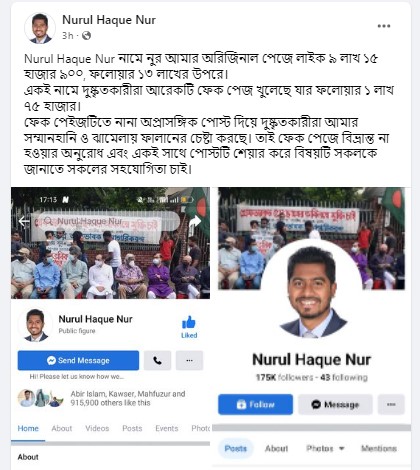Click Nurul Haque Nur's post avatar
Screen dimensions: 420x470
(40, 28)
